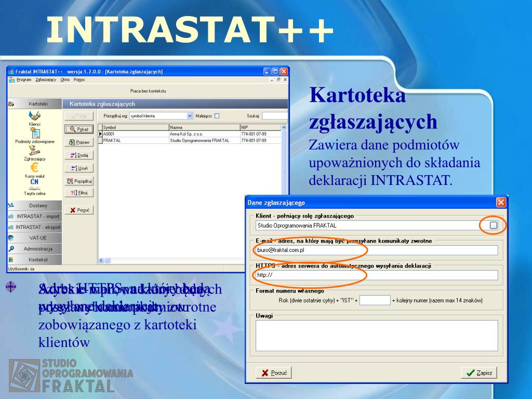Click Porzuć in Dane zgłaszającego dialog
The image size is (532, 399).
274,373
